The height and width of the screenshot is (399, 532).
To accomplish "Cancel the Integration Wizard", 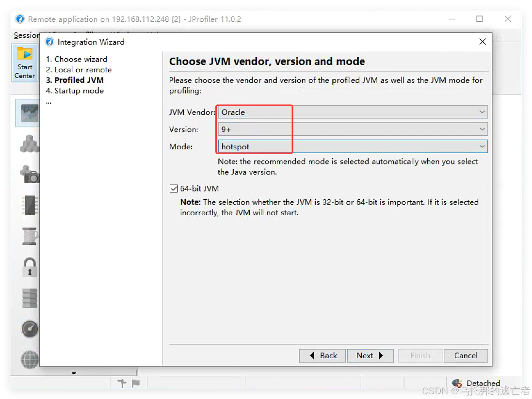I will [466, 355].
